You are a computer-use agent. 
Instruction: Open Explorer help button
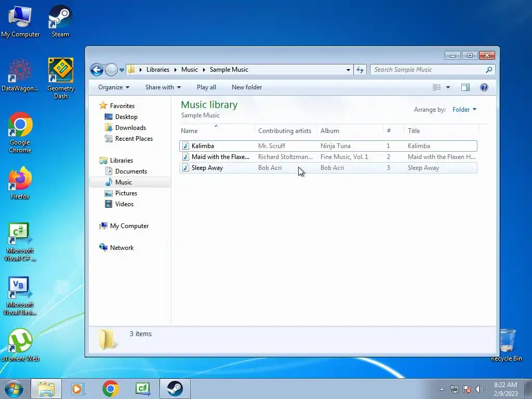click(484, 87)
